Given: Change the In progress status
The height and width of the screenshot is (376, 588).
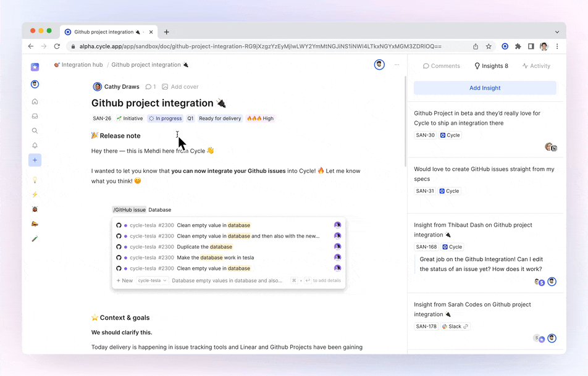Looking at the screenshot, I should click(165, 119).
